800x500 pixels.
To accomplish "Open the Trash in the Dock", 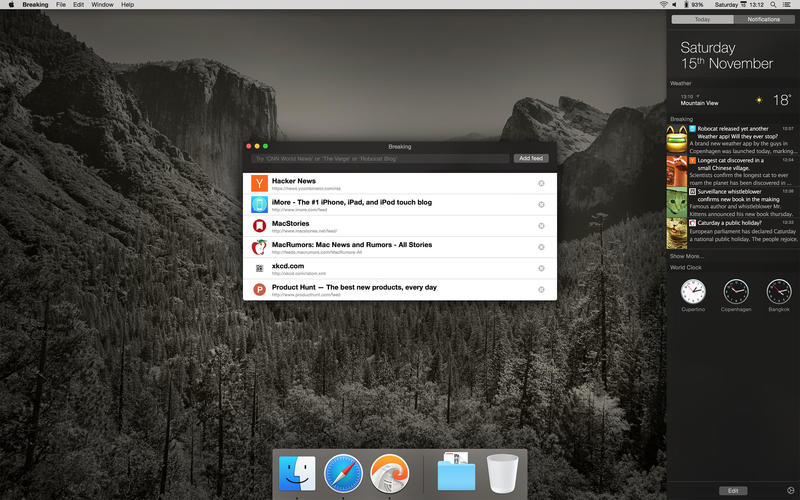I will click(x=502, y=472).
